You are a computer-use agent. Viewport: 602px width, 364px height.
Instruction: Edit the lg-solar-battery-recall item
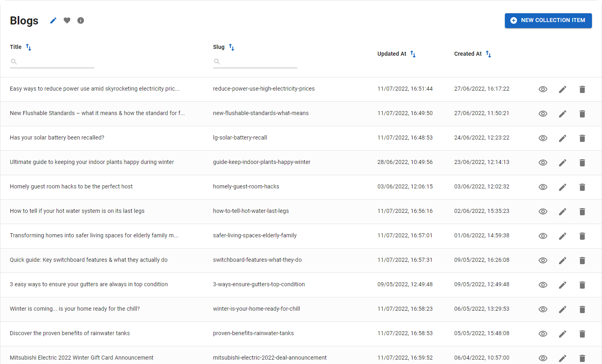[563, 138]
